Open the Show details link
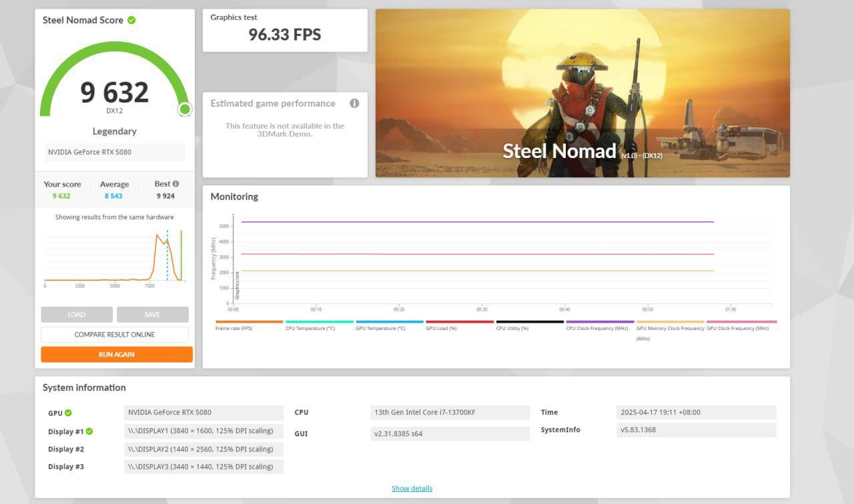 [x=412, y=489]
